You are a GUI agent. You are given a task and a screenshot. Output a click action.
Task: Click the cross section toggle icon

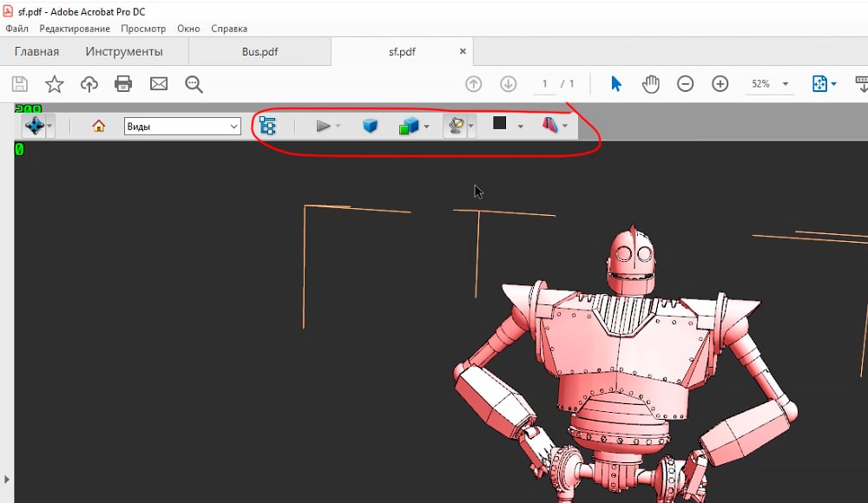549,126
